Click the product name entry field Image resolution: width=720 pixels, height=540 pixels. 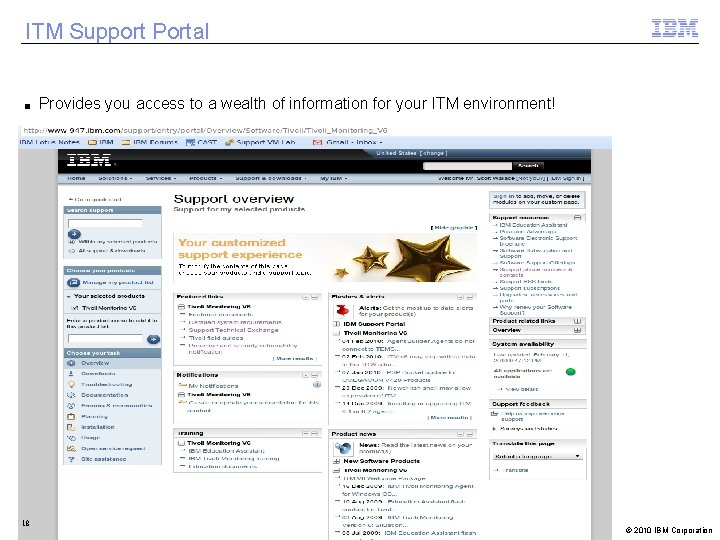(x=105, y=339)
